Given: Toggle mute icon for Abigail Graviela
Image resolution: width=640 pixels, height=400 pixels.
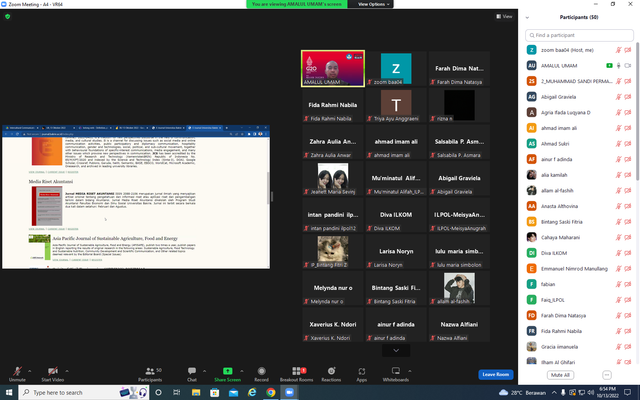Looking at the screenshot, I should coord(618,97).
